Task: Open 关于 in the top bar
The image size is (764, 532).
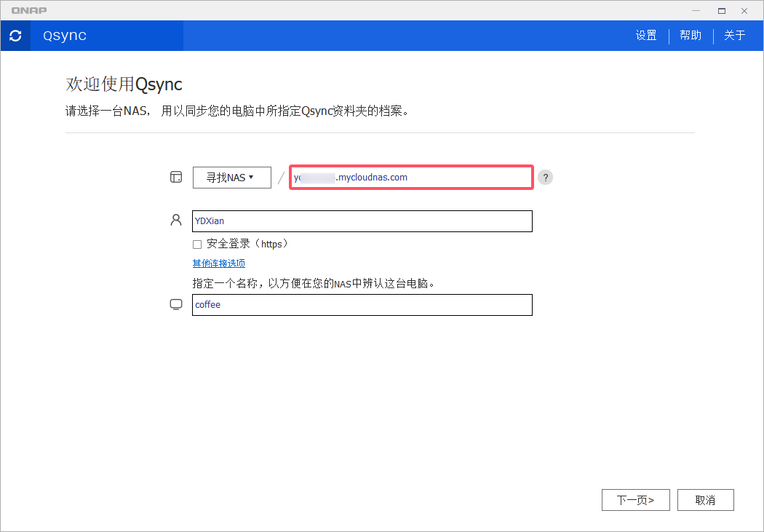Action: 734,35
